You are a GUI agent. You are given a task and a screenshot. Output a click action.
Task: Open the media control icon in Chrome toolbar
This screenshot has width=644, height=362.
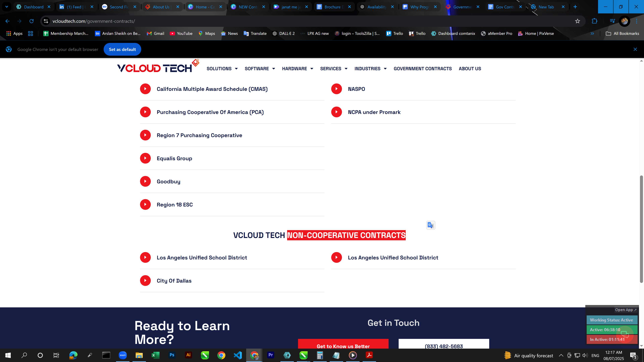[x=612, y=21]
